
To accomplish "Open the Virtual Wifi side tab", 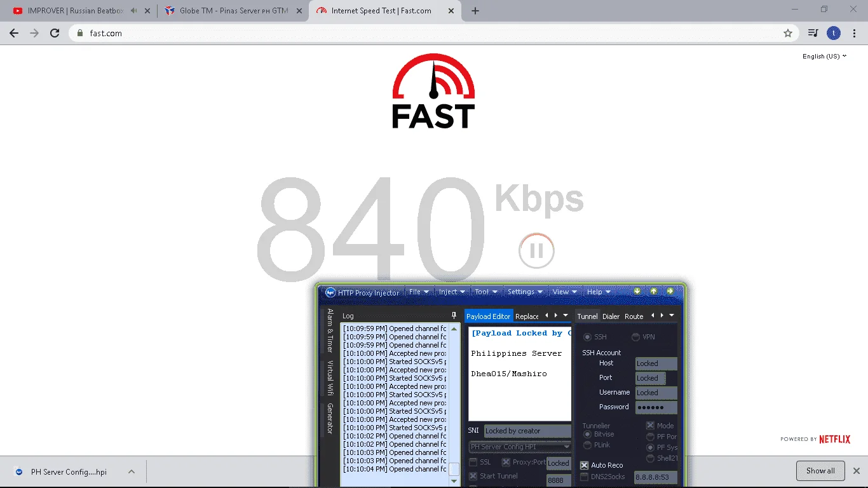I will coord(330,377).
